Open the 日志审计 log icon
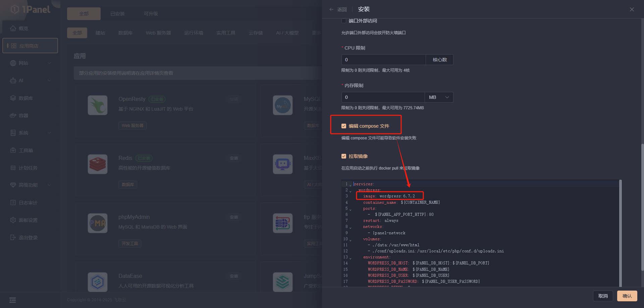 pos(13,203)
